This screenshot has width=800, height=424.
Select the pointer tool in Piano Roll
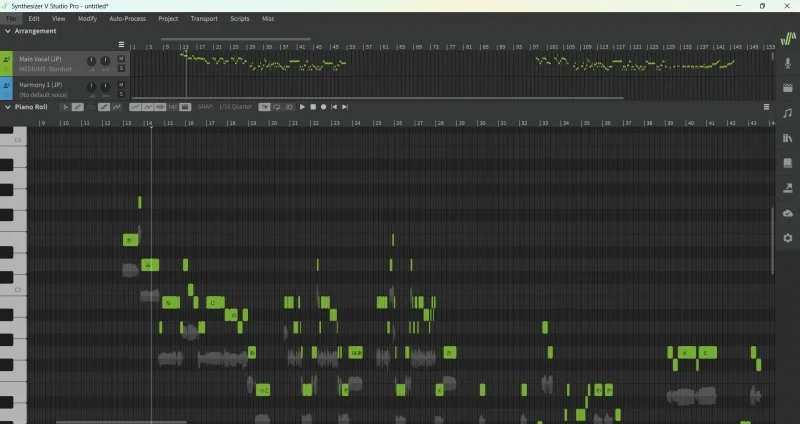tap(66, 107)
